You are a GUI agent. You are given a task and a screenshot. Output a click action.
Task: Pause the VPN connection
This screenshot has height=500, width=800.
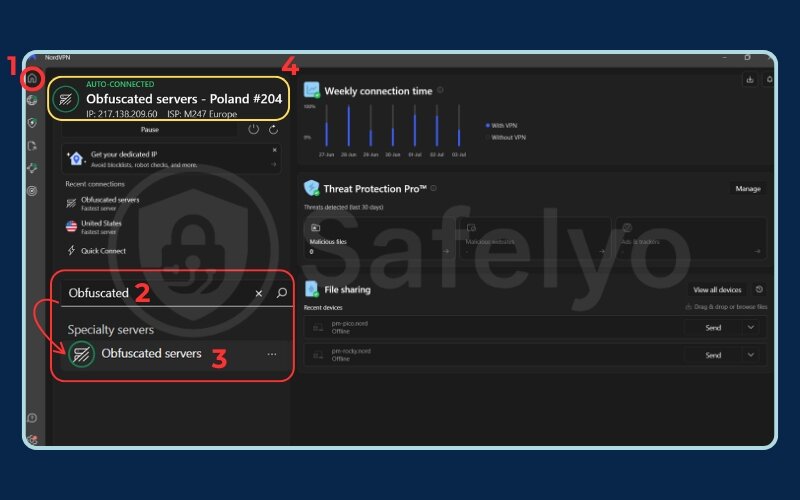150,129
